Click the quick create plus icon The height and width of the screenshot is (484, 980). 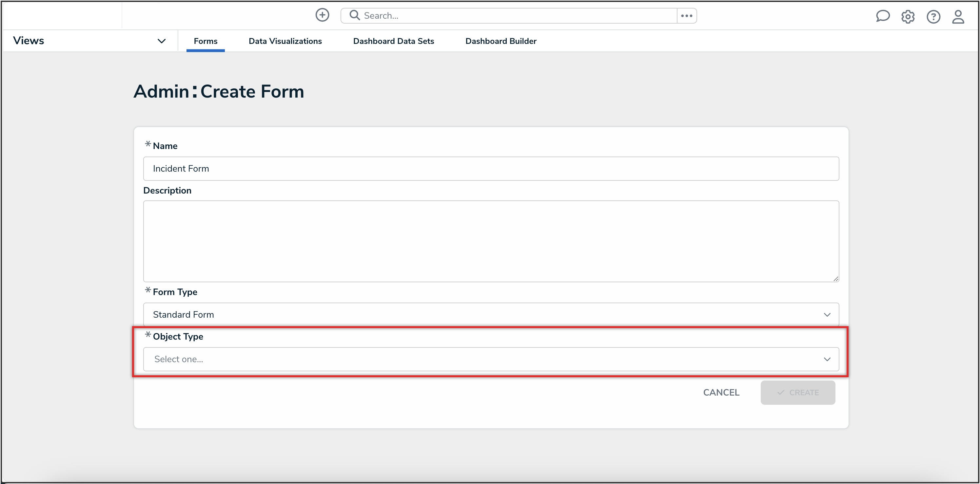tap(322, 15)
